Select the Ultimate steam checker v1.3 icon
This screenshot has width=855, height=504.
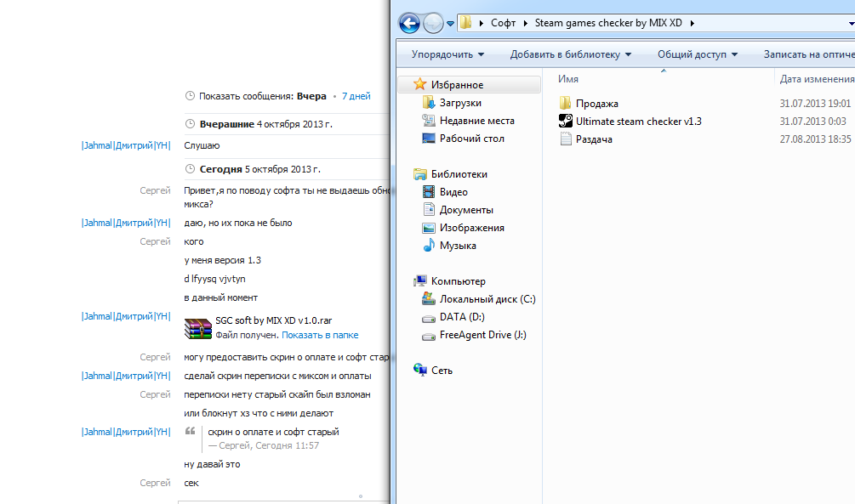click(x=566, y=121)
